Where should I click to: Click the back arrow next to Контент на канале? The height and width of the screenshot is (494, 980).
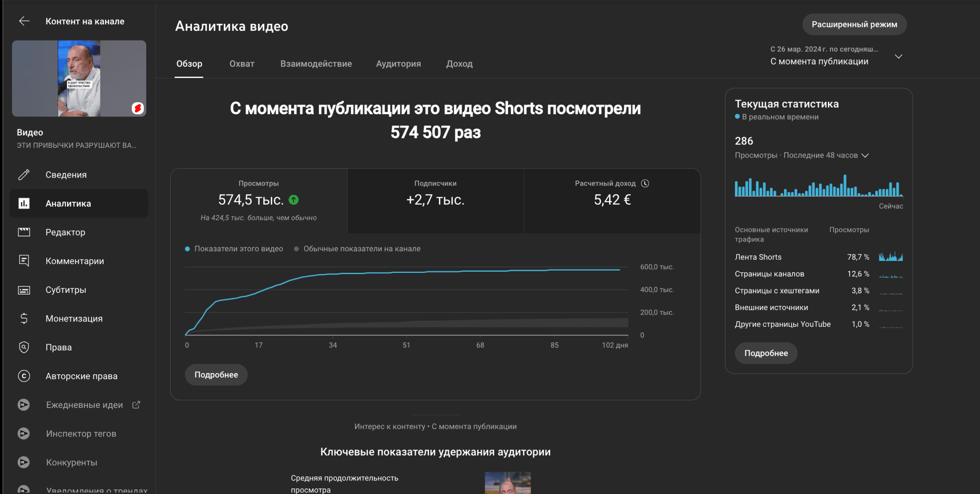click(x=24, y=21)
